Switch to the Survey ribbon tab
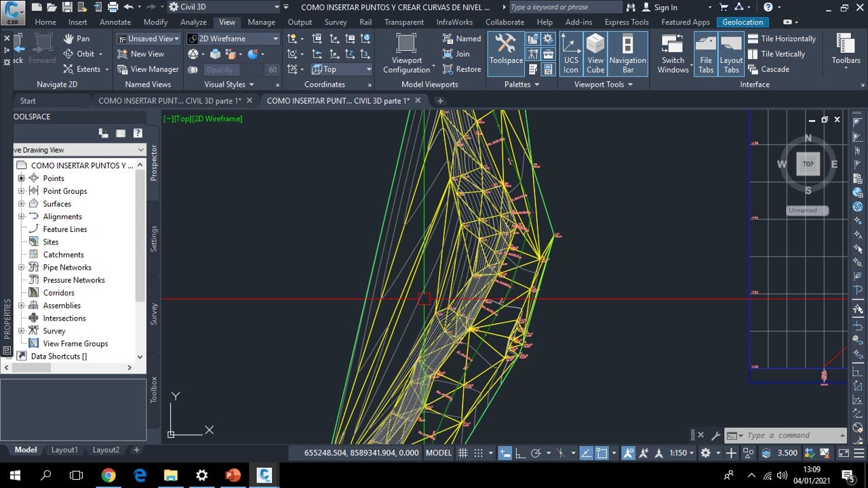Viewport: 868px width, 488px height. coord(336,22)
